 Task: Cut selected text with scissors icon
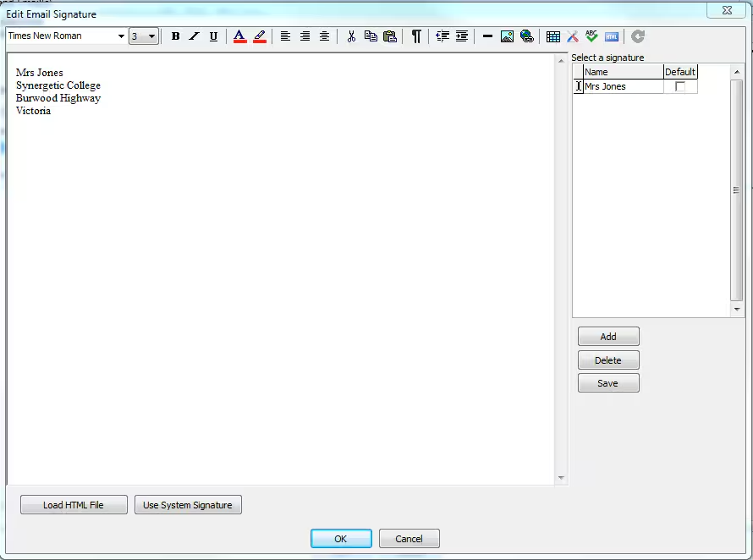tap(351, 36)
